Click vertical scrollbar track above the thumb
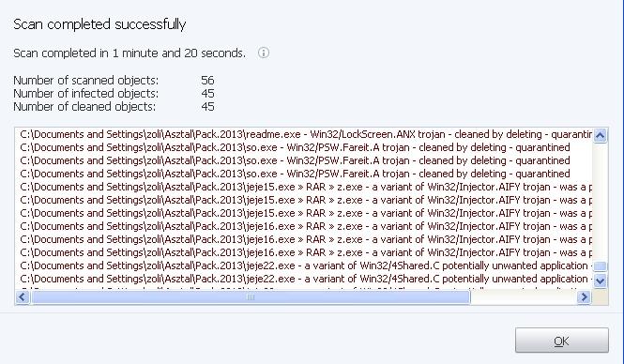The height and width of the screenshot is (364, 624). coord(601,202)
